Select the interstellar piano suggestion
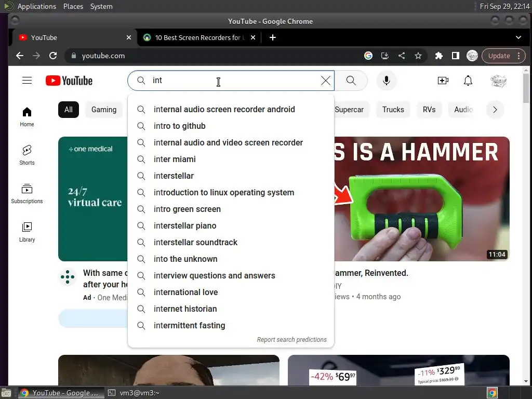This screenshot has width=532, height=399. click(x=231, y=225)
